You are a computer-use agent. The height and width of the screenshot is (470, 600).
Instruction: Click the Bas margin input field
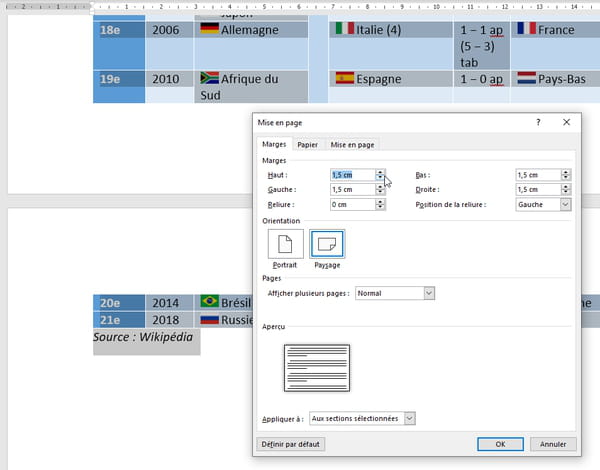pyautogui.click(x=538, y=175)
